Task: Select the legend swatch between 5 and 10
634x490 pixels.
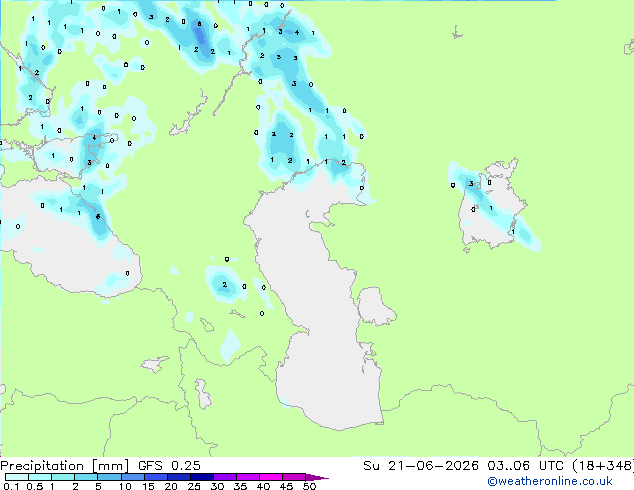Action: tap(109, 477)
